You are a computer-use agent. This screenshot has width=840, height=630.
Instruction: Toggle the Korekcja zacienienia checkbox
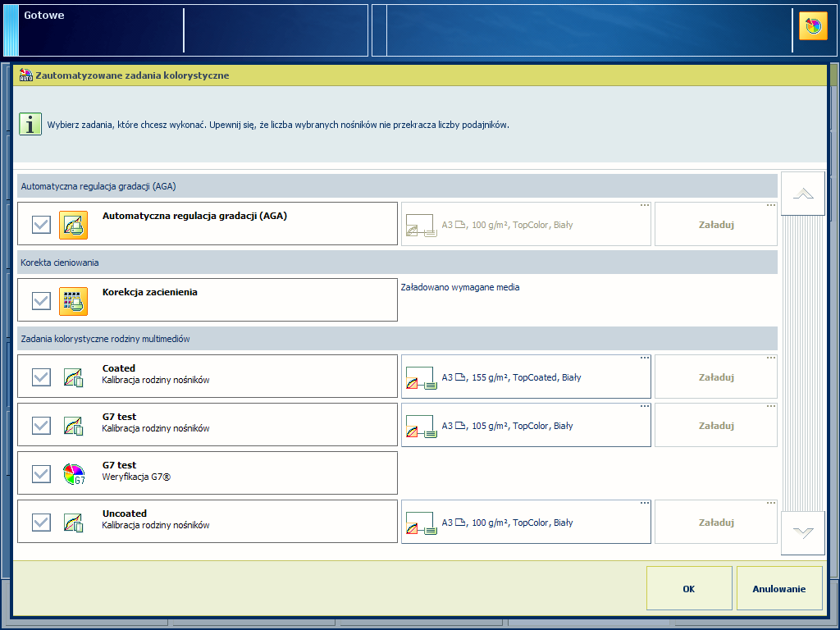[x=41, y=301]
